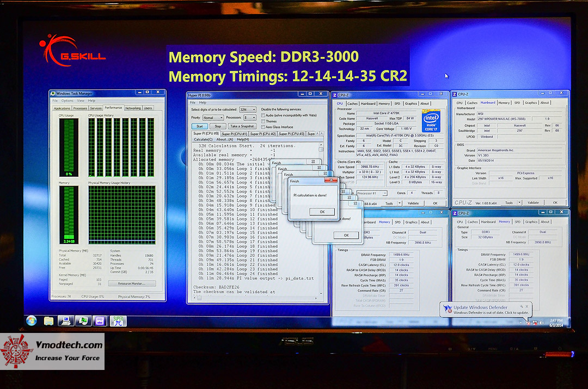Close the Update Windows Defender notification
Screen dimensions: 588x389
tap(526, 306)
